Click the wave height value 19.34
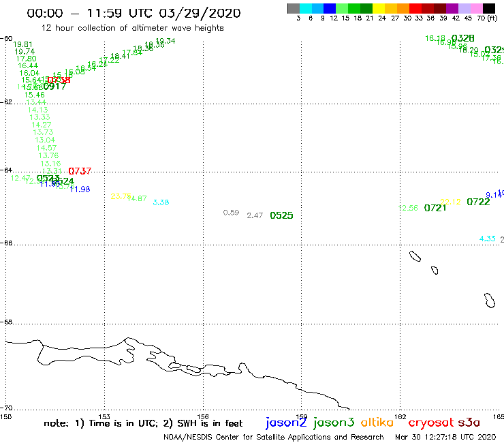This screenshot has height=443, width=504. point(166,41)
